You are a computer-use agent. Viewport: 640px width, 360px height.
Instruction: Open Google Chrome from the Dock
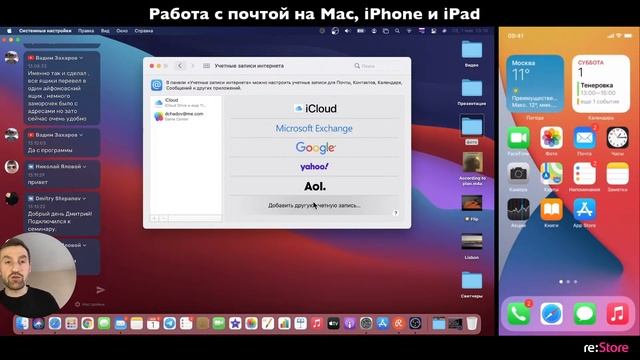click(x=87, y=324)
